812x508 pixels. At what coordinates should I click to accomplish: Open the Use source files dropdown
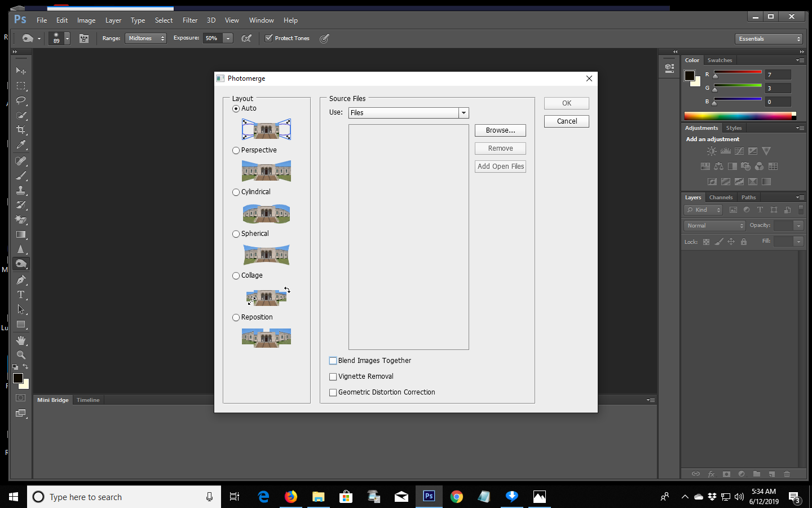coord(464,112)
